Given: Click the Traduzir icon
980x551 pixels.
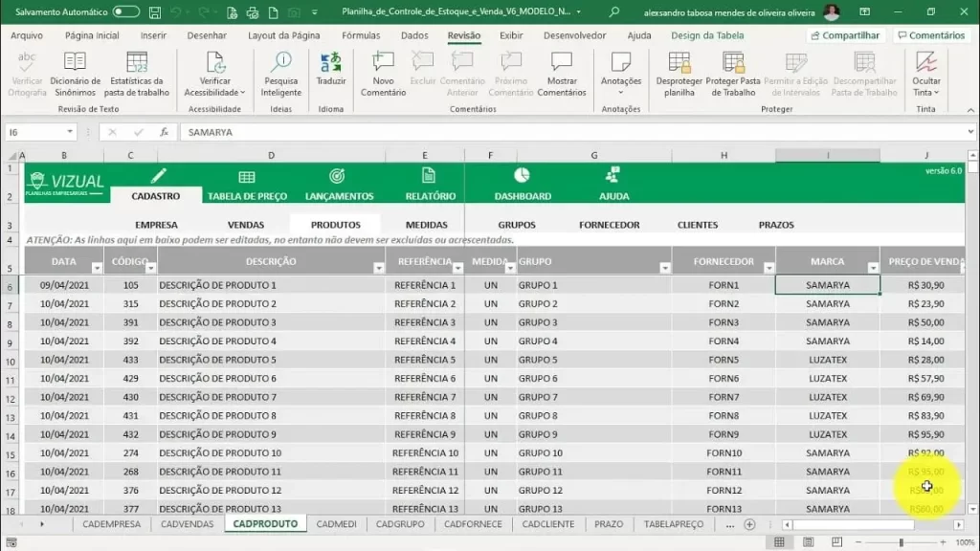Looking at the screenshot, I should tap(330, 62).
